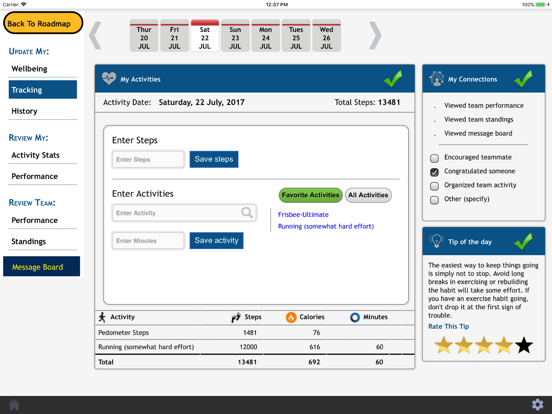This screenshot has height=414, width=552.
Task: Open Performance under Review Team
Action: (x=43, y=220)
